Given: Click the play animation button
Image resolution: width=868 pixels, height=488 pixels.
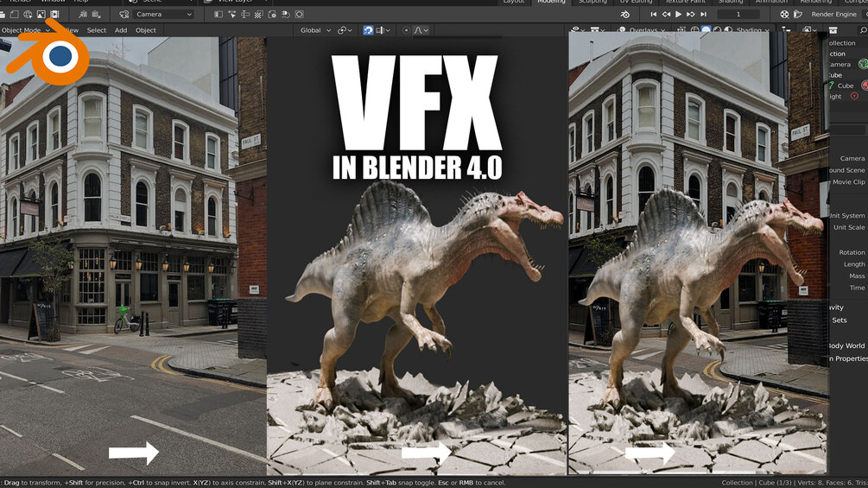Looking at the screenshot, I should click(678, 15).
